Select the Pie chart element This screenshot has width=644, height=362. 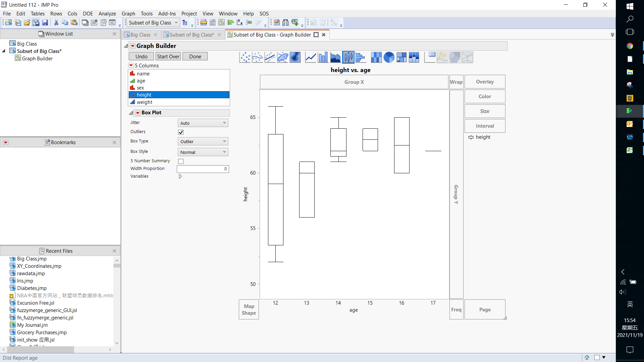(389, 57)
